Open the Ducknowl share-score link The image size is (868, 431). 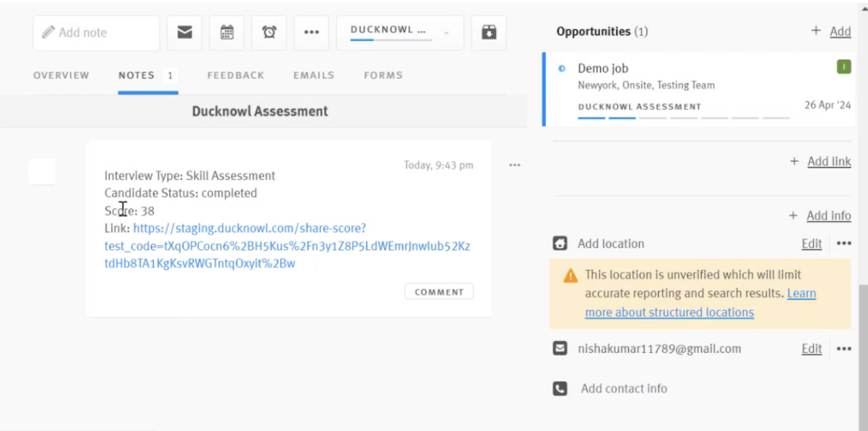coord(287,246)
